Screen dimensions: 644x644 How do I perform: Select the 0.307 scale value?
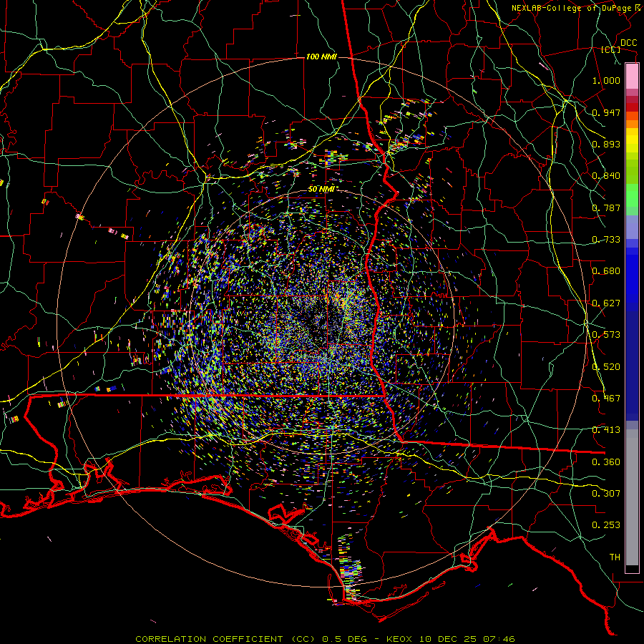606,494
